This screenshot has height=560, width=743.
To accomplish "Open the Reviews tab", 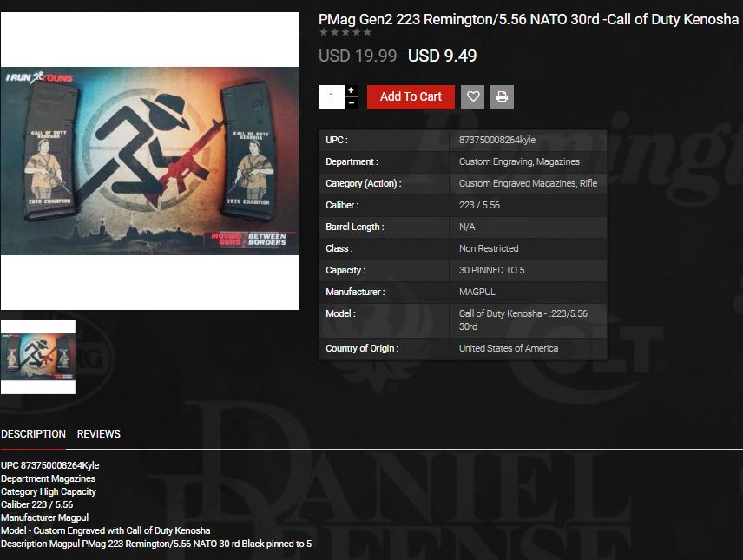I will [x=99, y=434].
